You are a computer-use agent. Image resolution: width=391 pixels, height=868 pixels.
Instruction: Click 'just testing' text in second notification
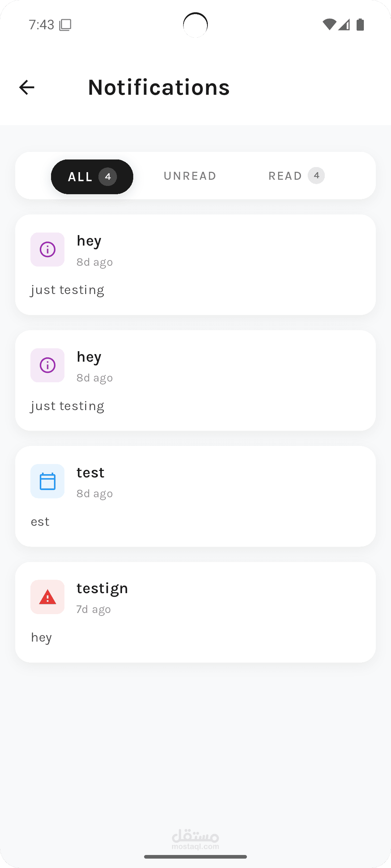pyautogui.click(x=68, y=406)
